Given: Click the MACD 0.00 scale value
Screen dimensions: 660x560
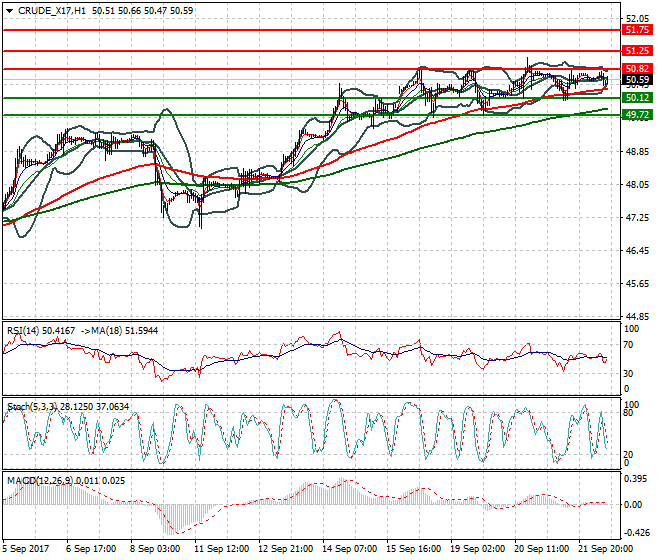Looking at the screenshot, I should pos(633,504).
